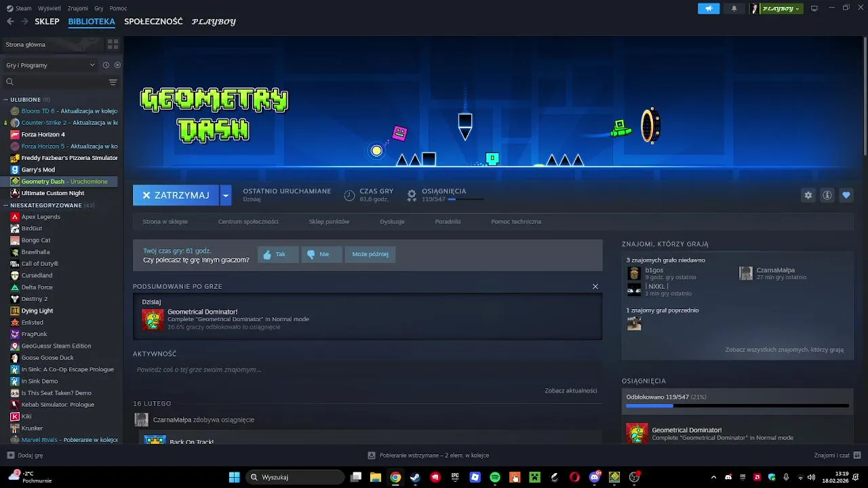Open downloads status Pobieranie wstrzymane
The width and height of the screenshot is (868, 488).
pos(428,455)
